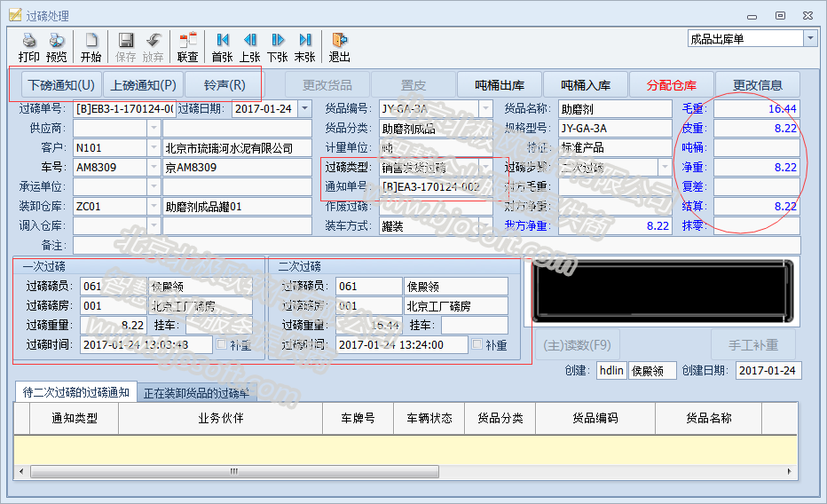The width and height of the screenshot is (827, 504).
Task: Click the 货品编码 column header
Action: click(595, 418)
